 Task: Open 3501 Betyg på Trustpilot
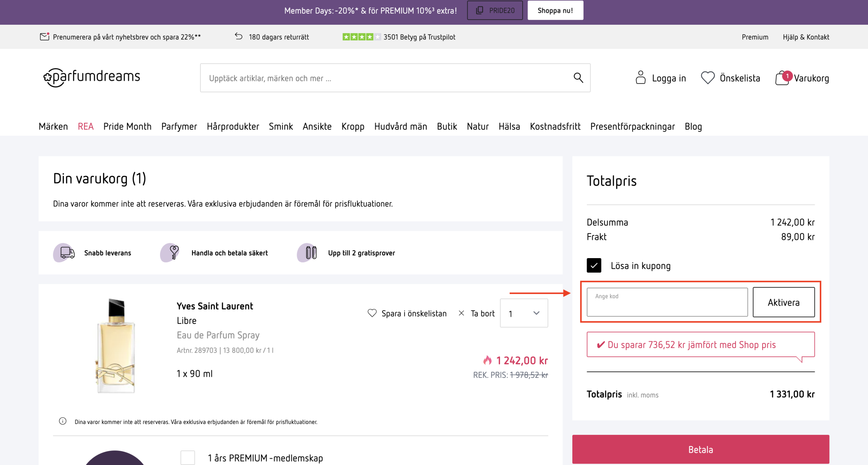point(419,37)
